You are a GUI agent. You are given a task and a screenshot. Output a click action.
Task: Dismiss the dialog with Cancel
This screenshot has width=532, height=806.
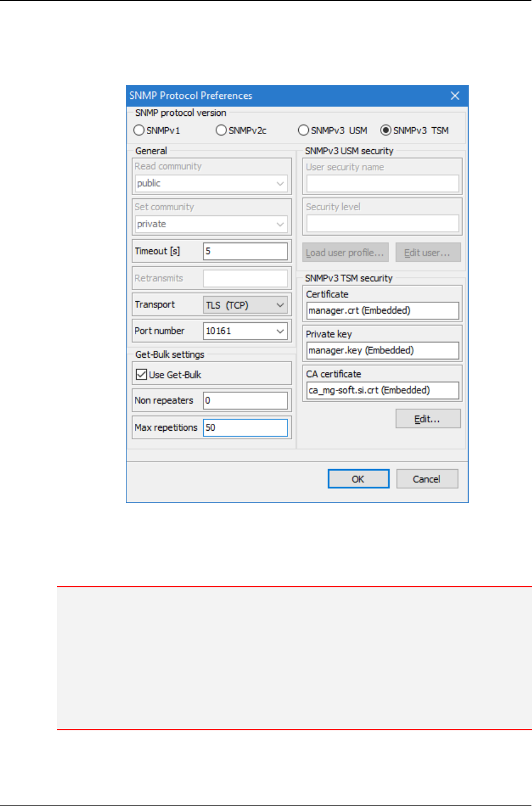(x=426, y=479)
